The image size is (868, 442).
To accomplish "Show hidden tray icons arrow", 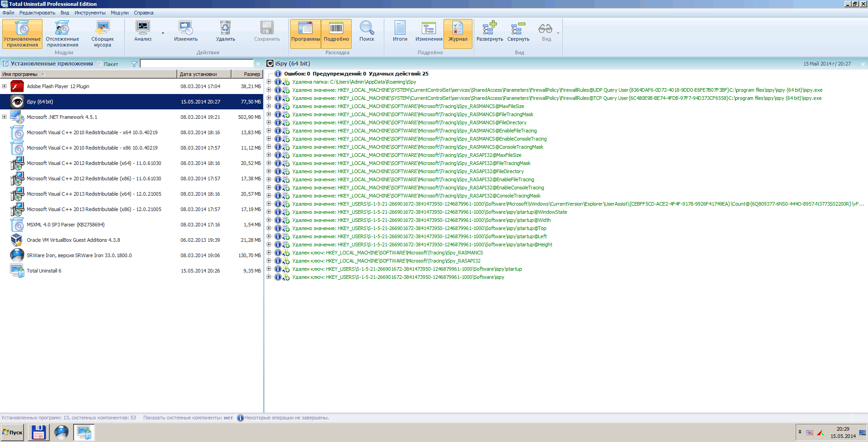I will [800, 432].
